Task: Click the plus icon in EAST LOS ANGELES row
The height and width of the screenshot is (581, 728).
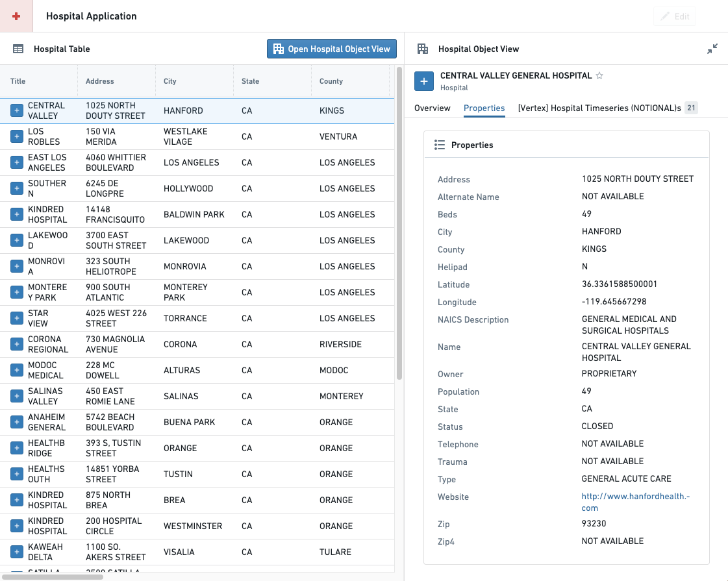Action: coord(17,162)
